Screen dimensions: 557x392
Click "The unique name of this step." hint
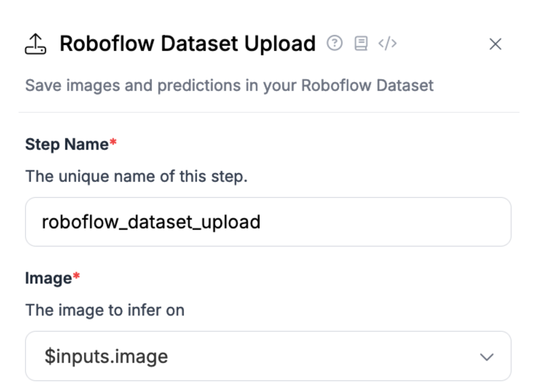136,176
